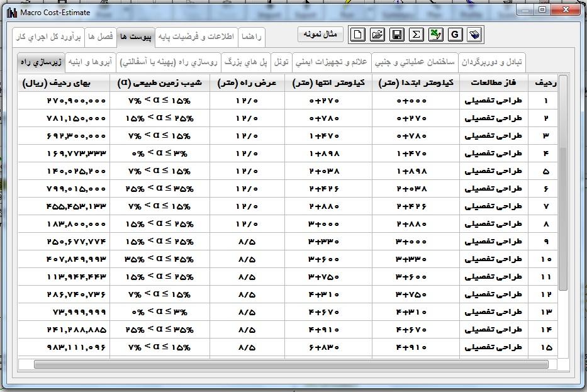Click the stacked books help icon

click(x=474, y=35)
